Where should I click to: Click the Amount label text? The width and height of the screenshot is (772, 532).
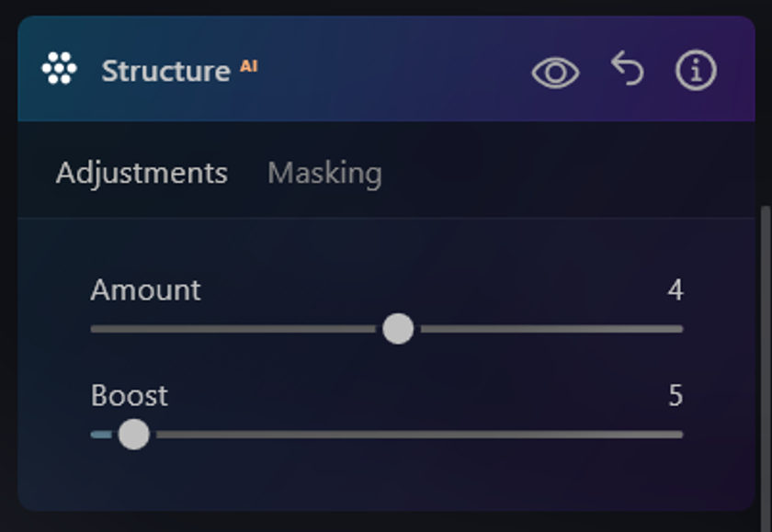tap(145, 289)
